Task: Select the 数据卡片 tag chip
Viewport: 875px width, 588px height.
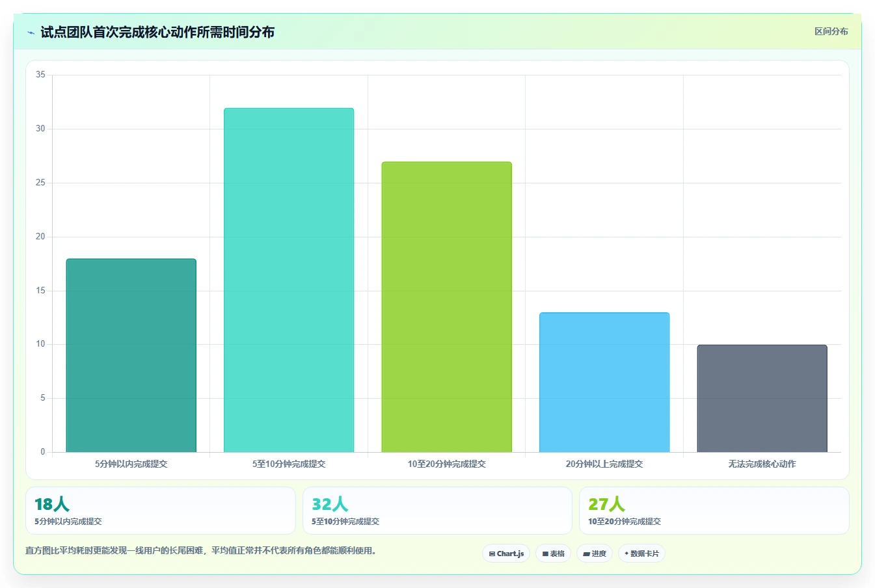Action: click(641, 554)
